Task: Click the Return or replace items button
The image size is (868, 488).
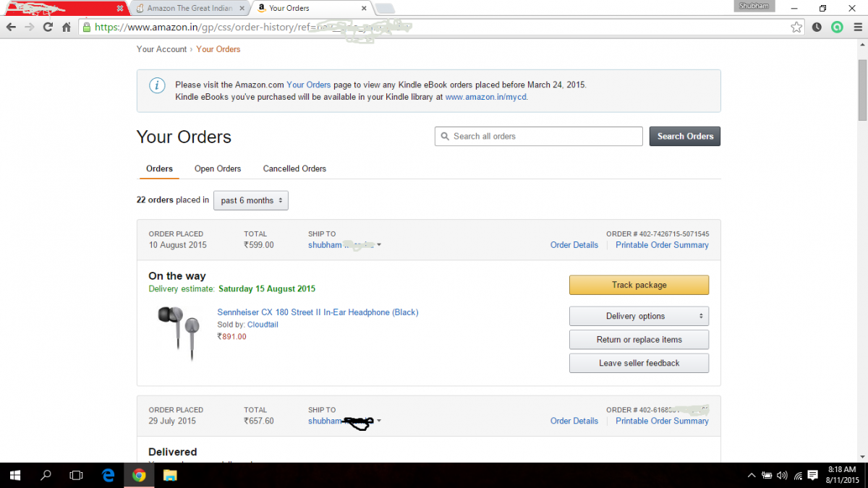Action: (x=639, y=340)
